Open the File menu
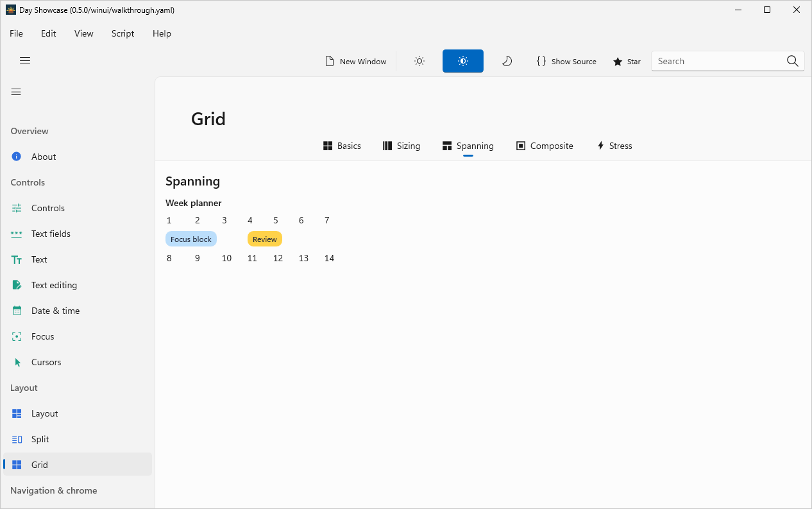 click(x=16, y=33)
